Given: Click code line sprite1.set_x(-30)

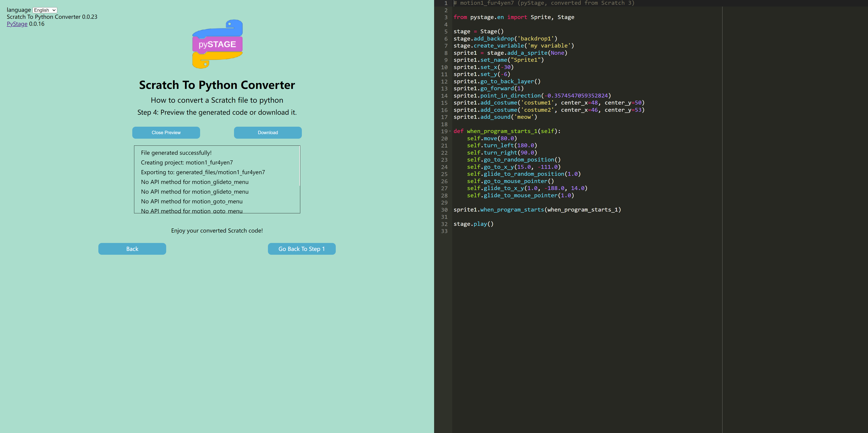Looking at the screenshot, I should click(x=484, y=67).
